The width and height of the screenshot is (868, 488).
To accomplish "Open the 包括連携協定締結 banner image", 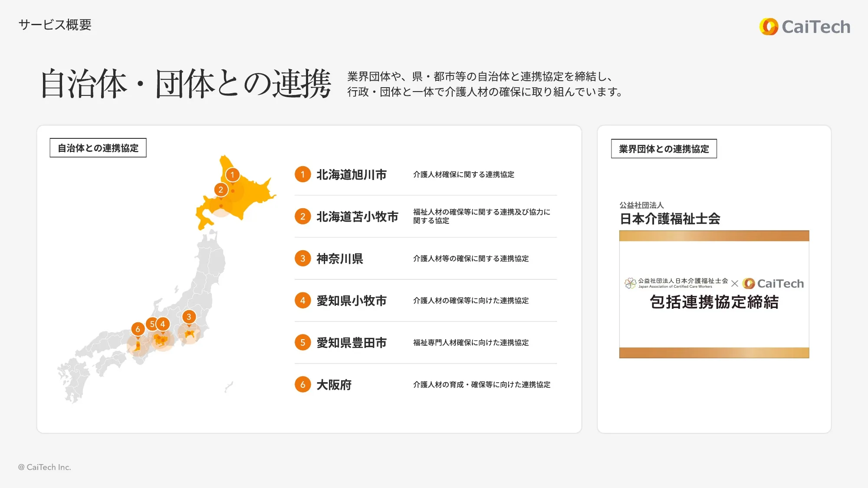I will pyautogui.click(x=714, y=294).
